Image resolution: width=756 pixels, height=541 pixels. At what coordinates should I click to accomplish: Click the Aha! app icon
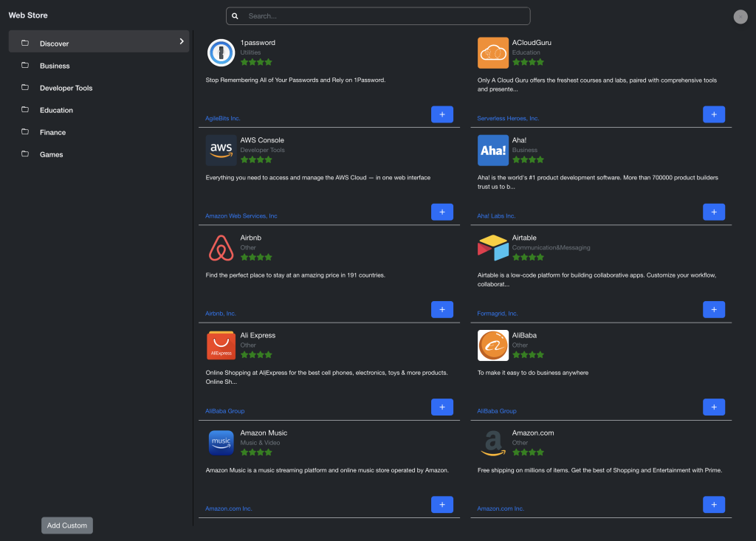pos(492,150)
